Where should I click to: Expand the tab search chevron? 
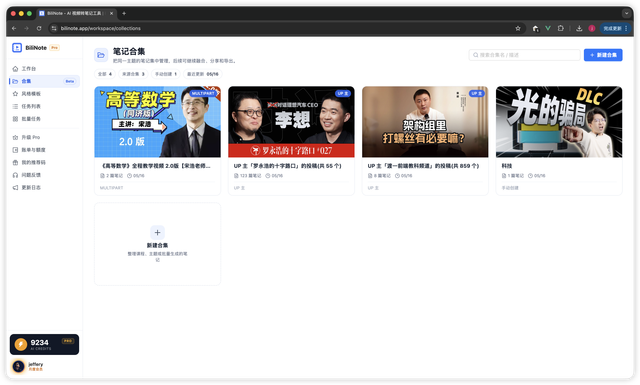pos(627,13)
